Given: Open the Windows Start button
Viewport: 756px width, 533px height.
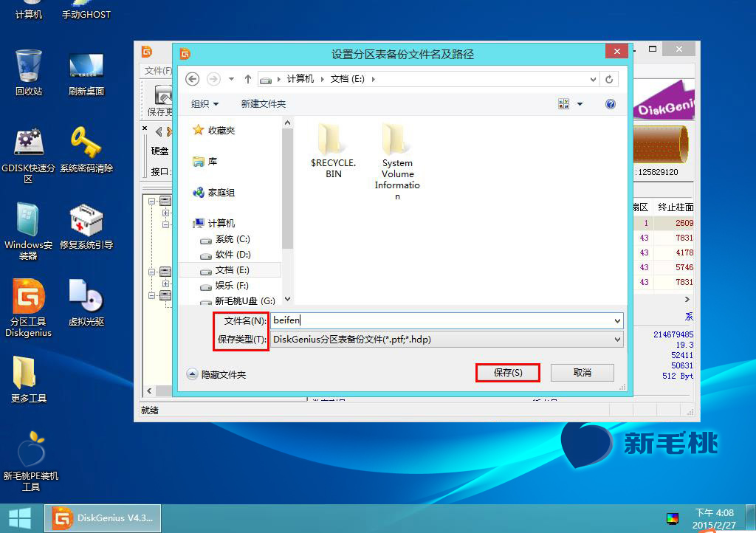Looking at the screenshot, I should [20, 518].
